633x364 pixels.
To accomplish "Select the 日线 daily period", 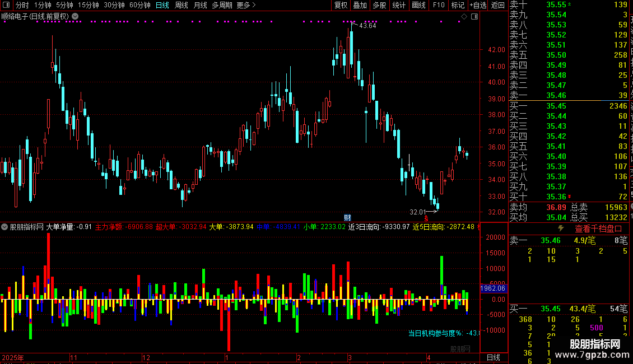I will [162, 5].
